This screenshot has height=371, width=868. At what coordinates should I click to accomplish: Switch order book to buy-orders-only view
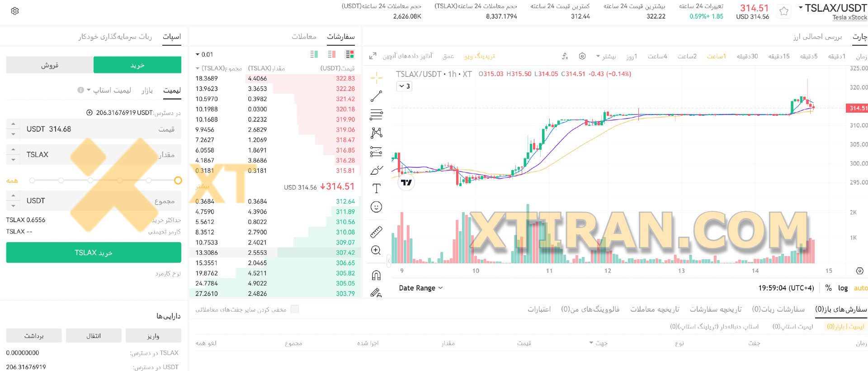pyautogui.click(x=314, y=54)
